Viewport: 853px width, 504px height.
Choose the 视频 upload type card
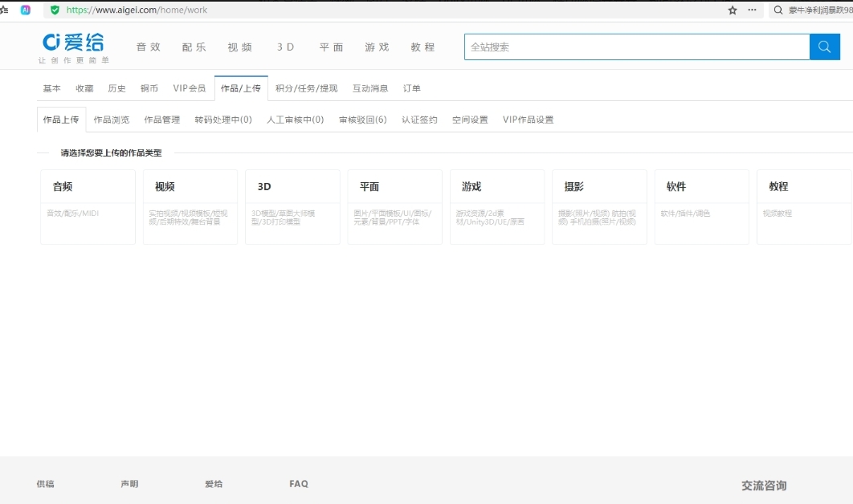click(190, 206)
